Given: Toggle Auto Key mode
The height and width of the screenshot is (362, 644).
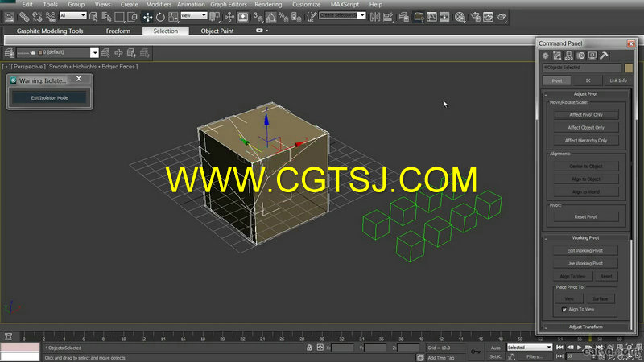Looking at the screenshot, I should tap(495, 348).
